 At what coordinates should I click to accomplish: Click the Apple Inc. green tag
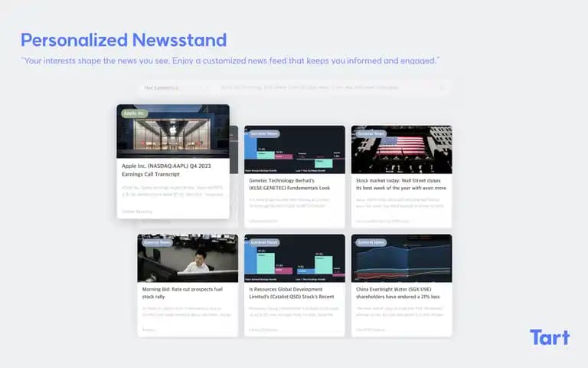[x=134, y=113]
